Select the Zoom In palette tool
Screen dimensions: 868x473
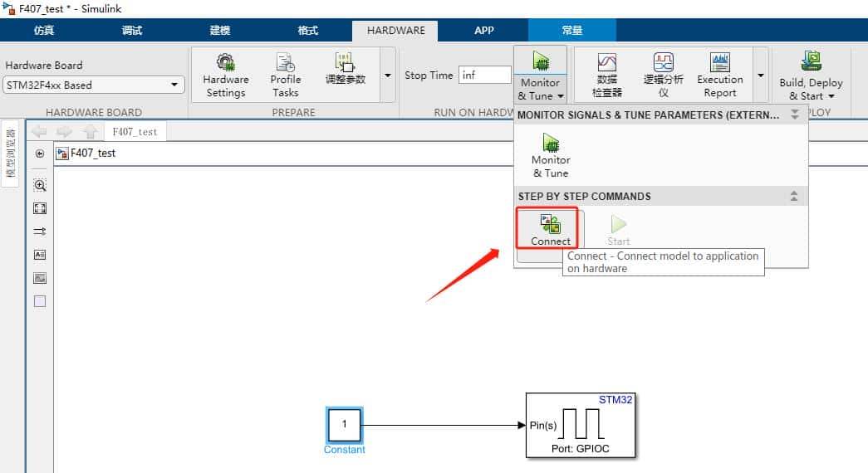pyautogui.click(x=40, y=185)
